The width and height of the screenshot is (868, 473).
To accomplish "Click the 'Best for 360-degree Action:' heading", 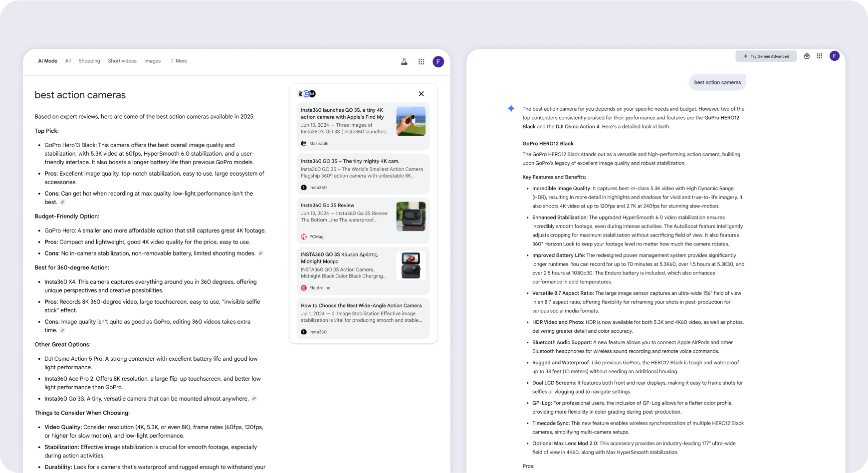I will coord(72,267).
